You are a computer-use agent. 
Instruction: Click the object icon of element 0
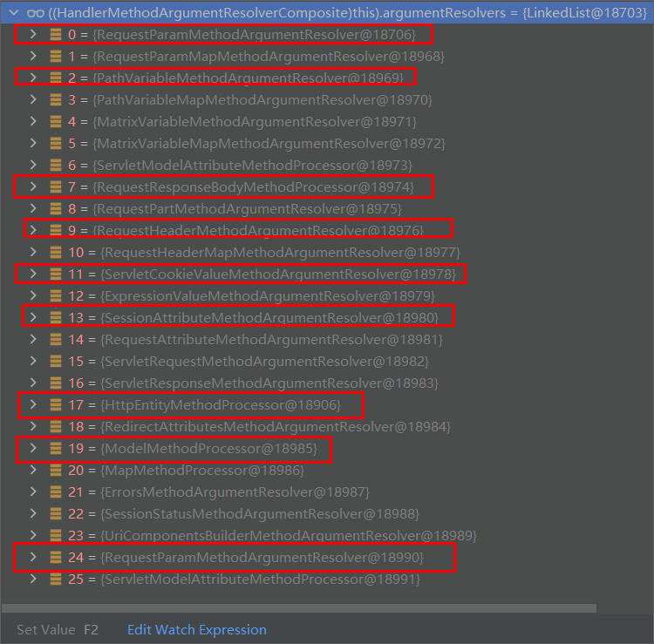tap(56, 34)
